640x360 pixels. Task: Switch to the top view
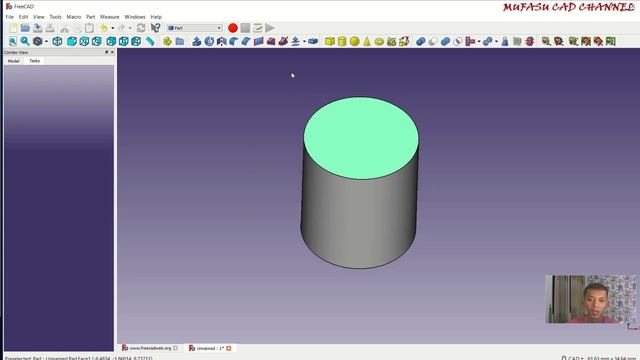[x=84, y=41]
